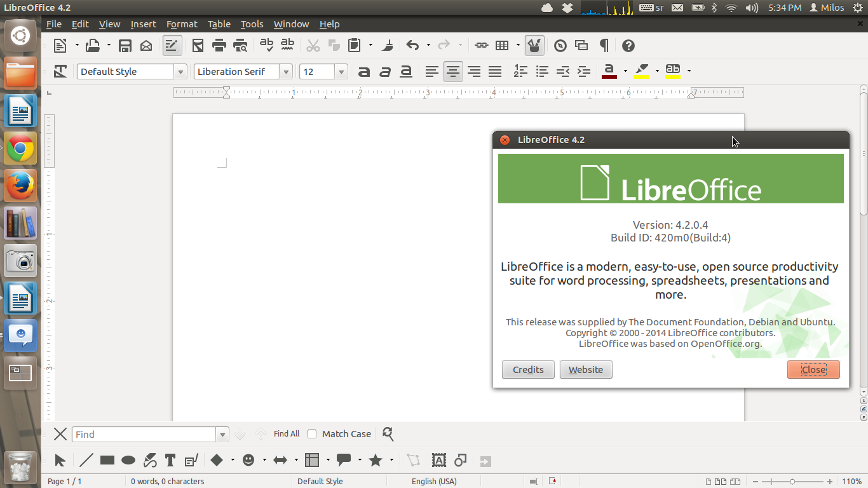Toggle centered alignment button
The image size is (868, 488).
tap(453, 71)
